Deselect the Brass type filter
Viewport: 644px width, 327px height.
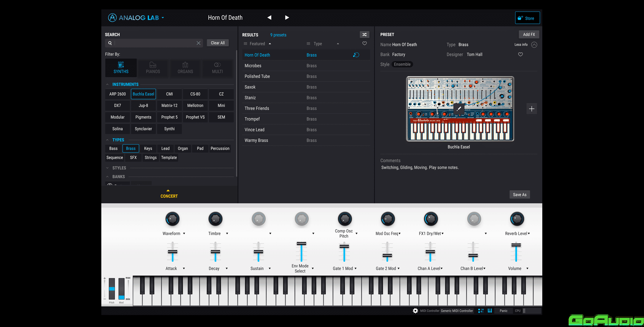(131, 148)
